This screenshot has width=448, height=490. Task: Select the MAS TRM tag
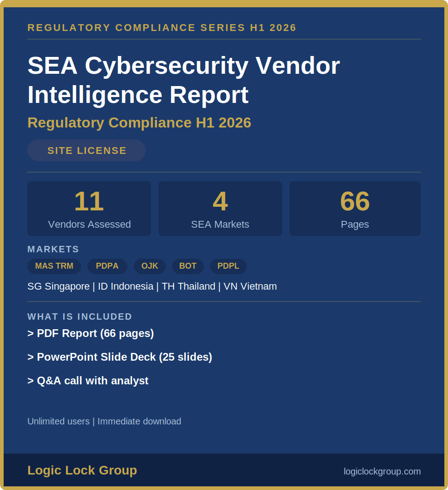[x=54, y=266]
